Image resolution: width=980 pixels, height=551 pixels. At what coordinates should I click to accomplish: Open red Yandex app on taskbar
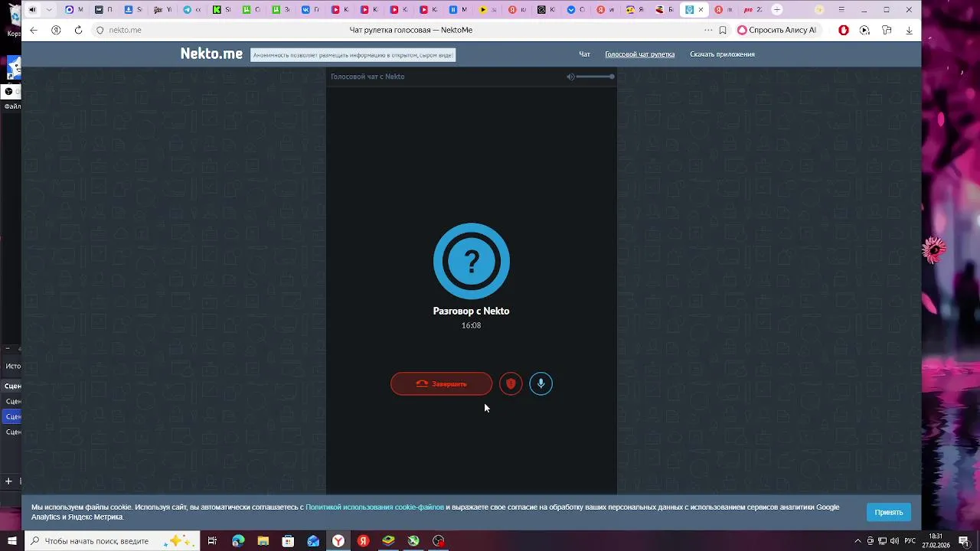pyautogui.click(x=363, y=541)
